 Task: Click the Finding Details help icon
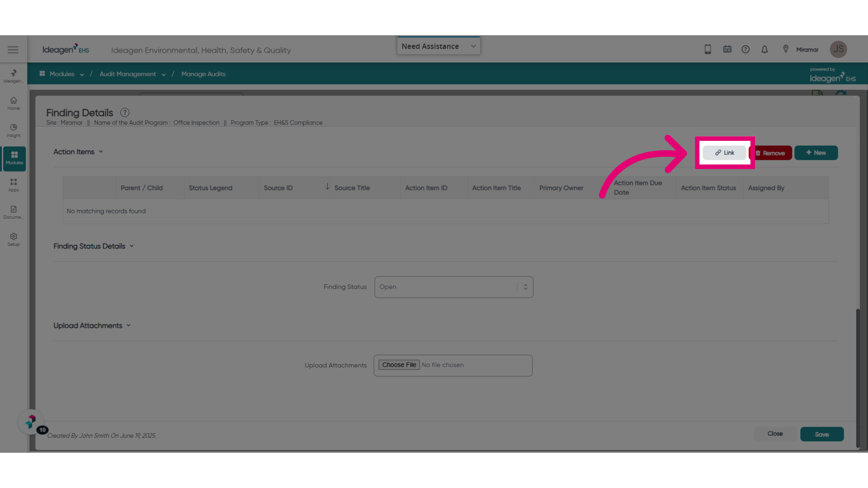[125, 113]
